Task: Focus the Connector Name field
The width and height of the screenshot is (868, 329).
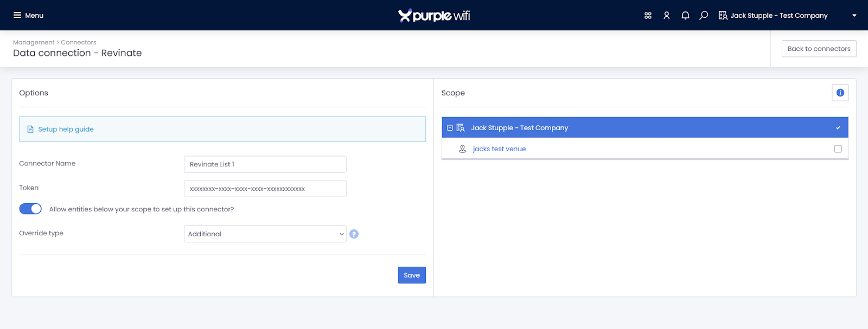Action: (x=265, y=164)
